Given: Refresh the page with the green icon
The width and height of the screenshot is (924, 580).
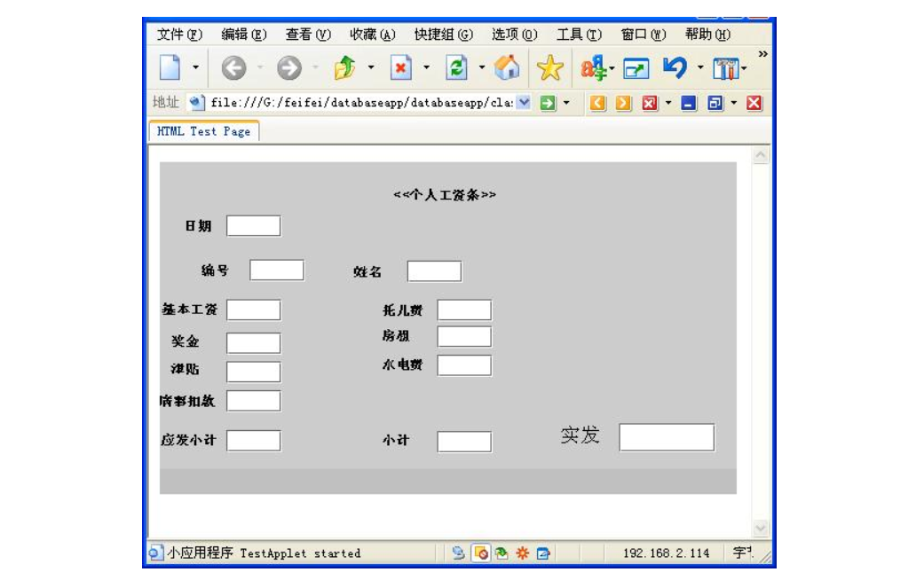Looking at the screenshot, I should pos(456,68).
